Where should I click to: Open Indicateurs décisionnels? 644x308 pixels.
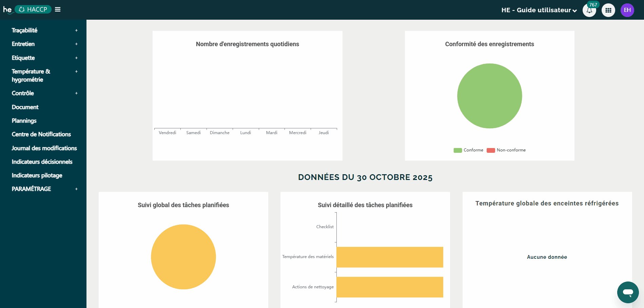[x=42, y=162]
